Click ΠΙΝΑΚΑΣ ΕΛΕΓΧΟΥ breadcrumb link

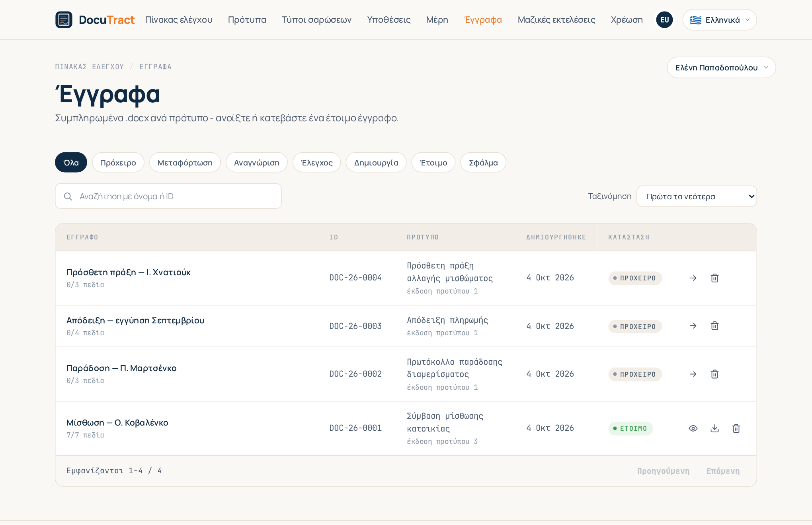click(89, 67)
